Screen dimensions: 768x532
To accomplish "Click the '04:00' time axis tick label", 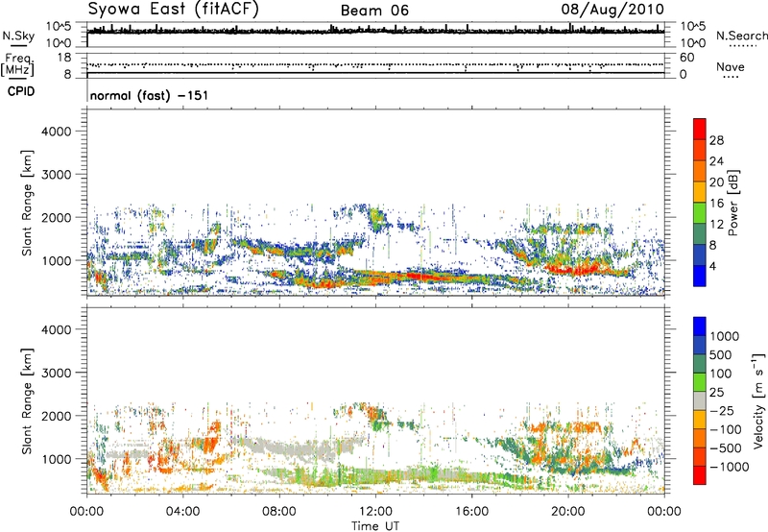I will (x=182, y=512).
